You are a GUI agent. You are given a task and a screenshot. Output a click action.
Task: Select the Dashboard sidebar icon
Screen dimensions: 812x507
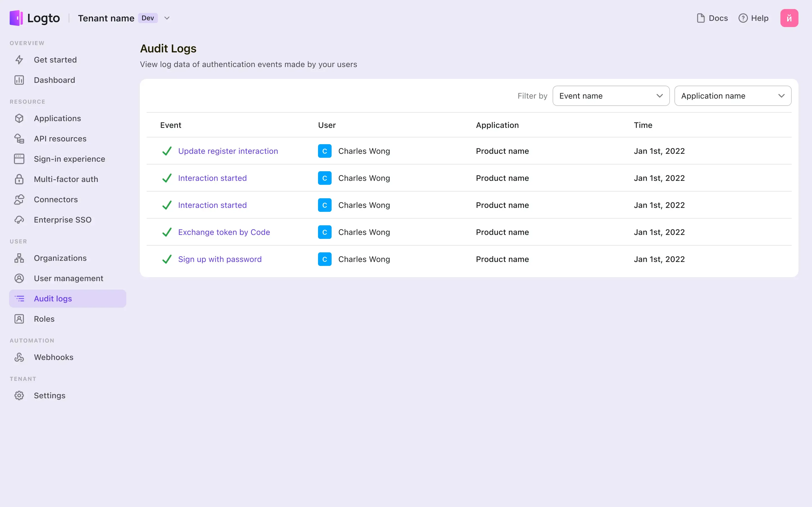pyautogui.click(x=19, y=80)
